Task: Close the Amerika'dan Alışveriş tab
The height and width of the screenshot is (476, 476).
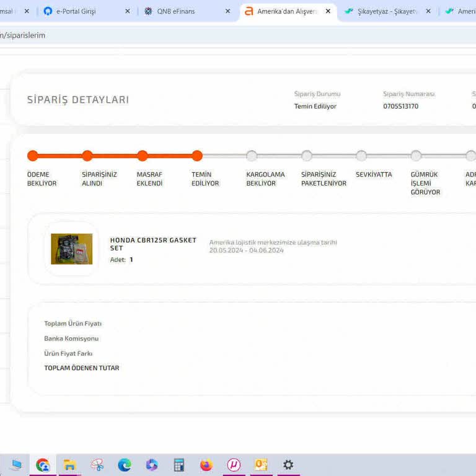Action: click(328, 12)
